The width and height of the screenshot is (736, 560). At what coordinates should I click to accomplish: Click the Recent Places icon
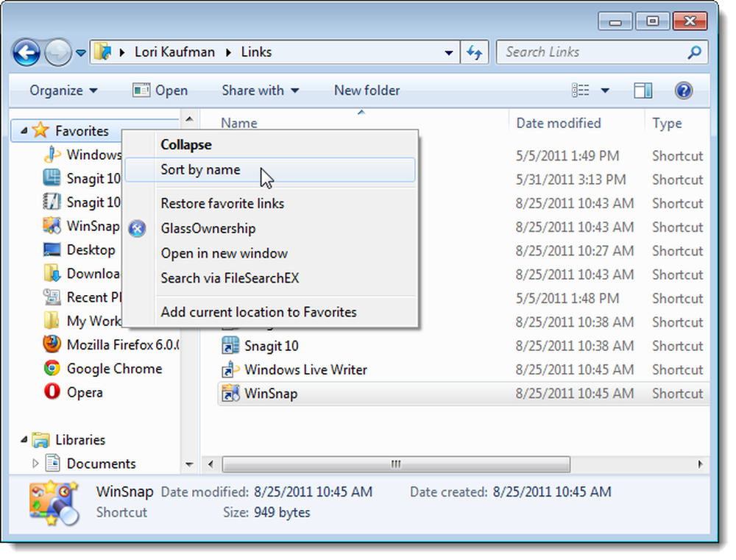(x=52, y=297)
